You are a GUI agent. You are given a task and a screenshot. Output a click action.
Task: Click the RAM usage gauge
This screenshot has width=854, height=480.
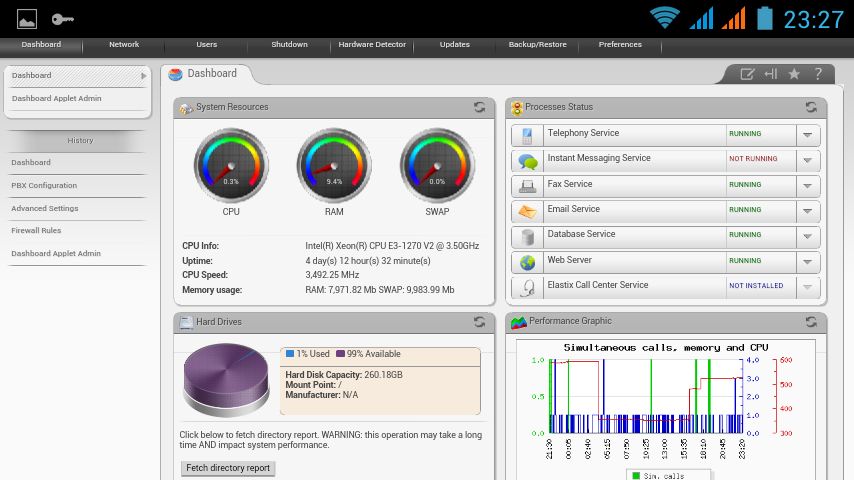334,166
